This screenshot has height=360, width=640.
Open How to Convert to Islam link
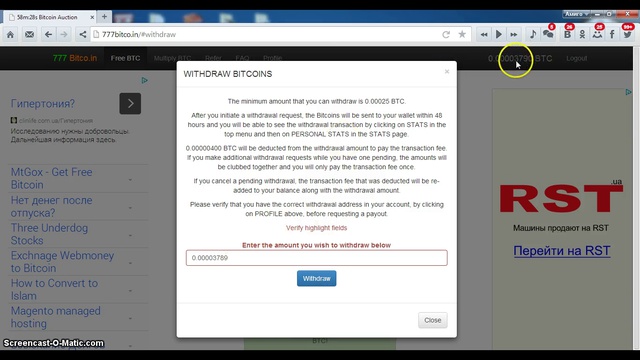[x=54, y=289]
